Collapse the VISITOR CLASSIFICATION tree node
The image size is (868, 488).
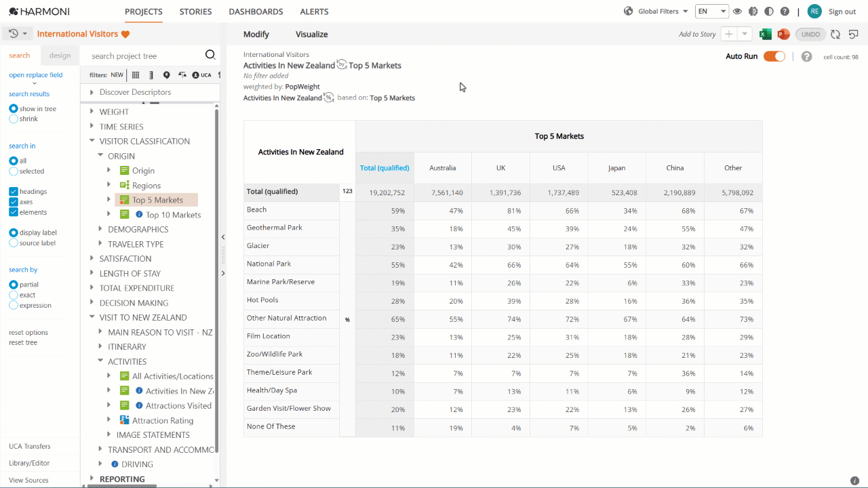tap(92, 141)
